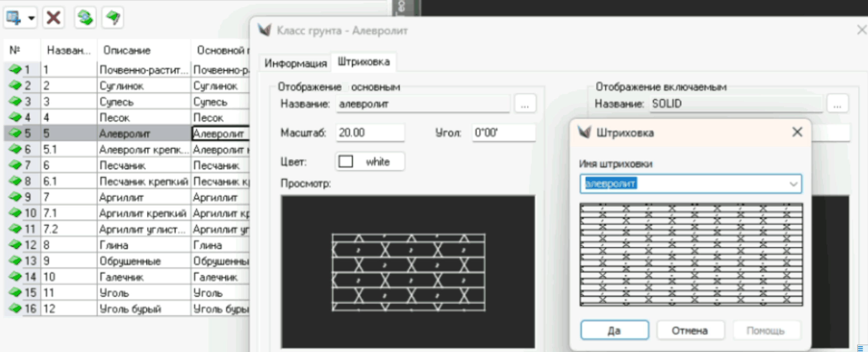Click the green layer icon of row 1
The height and width of the screenshot is (352, 868).
[15, 69]
